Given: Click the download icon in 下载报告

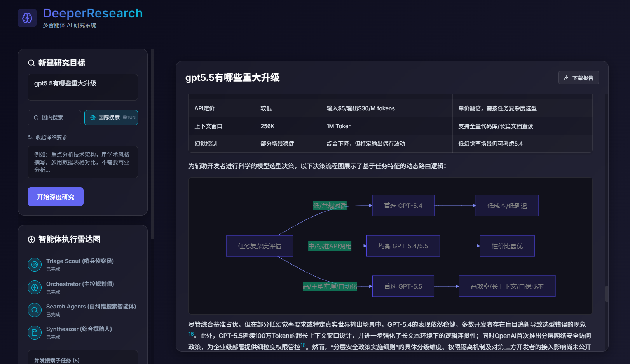Looking at the screenshot, I should tap(567, 78).
